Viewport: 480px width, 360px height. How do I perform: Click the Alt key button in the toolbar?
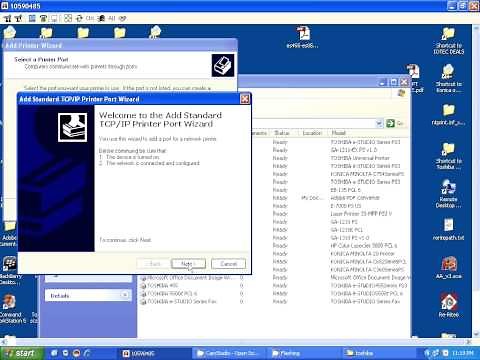[x=112, y=18]
